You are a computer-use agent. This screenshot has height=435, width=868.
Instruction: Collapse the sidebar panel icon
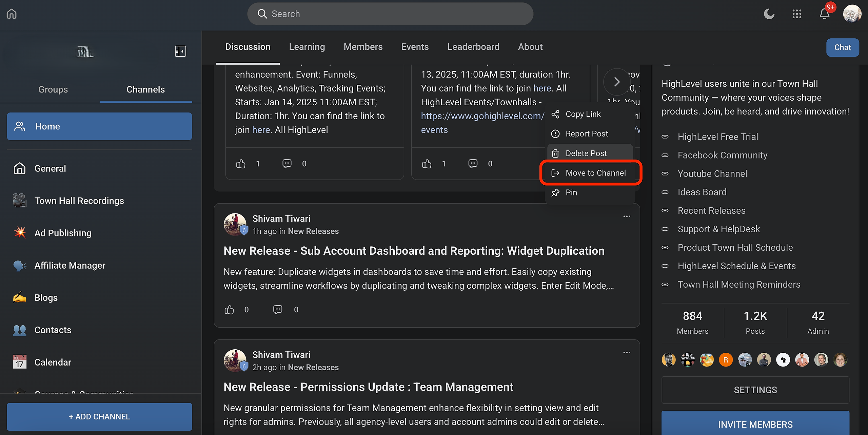(180, 51)
